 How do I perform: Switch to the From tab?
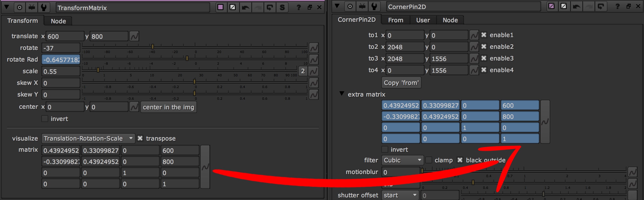pyautogui.click(x=396, y=20)
